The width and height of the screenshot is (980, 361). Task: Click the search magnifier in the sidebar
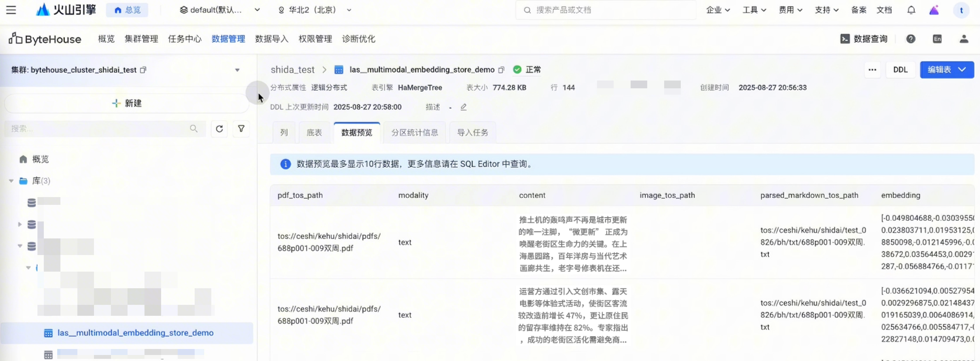pyautogui.click(x=194, y=129)
